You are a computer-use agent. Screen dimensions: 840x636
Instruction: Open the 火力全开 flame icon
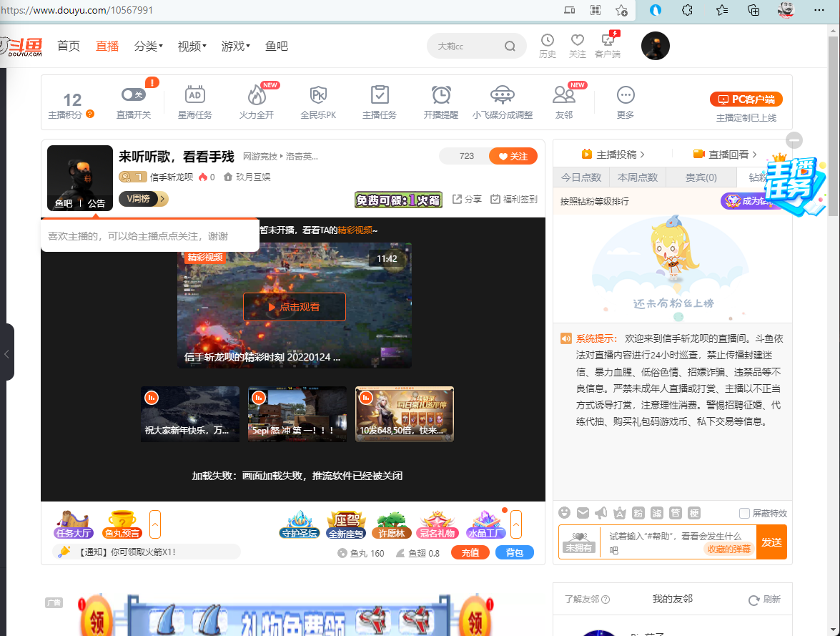257,95
